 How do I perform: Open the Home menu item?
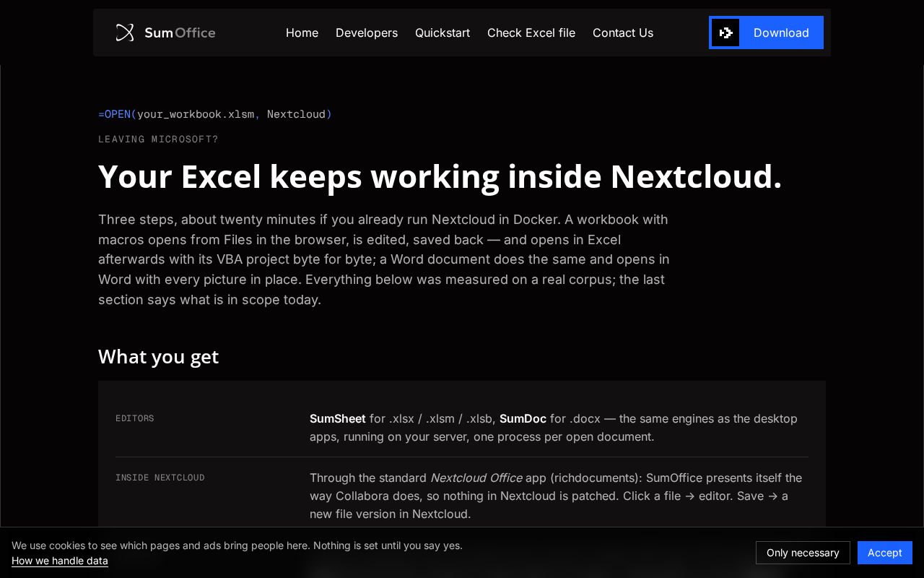click(x=302, y=33)
